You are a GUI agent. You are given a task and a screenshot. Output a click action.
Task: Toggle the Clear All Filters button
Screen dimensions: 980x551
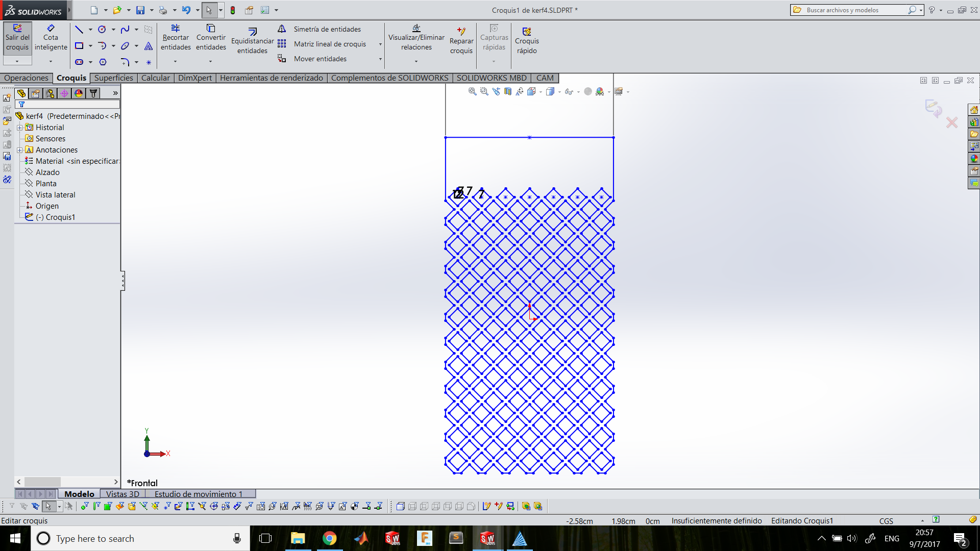click(x=24, y=506)
